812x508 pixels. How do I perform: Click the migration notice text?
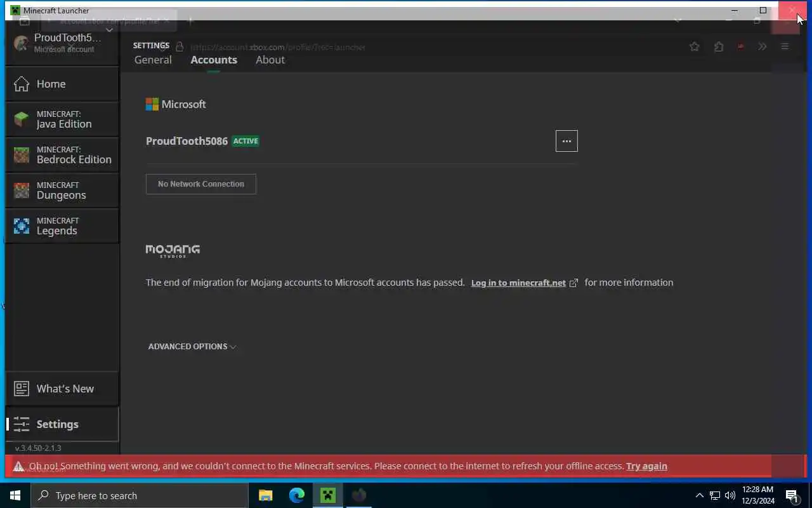(305, 283)
